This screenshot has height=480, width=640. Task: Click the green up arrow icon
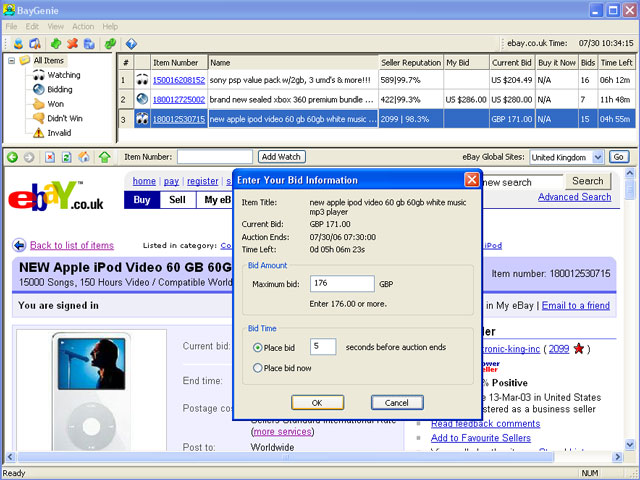104,157
